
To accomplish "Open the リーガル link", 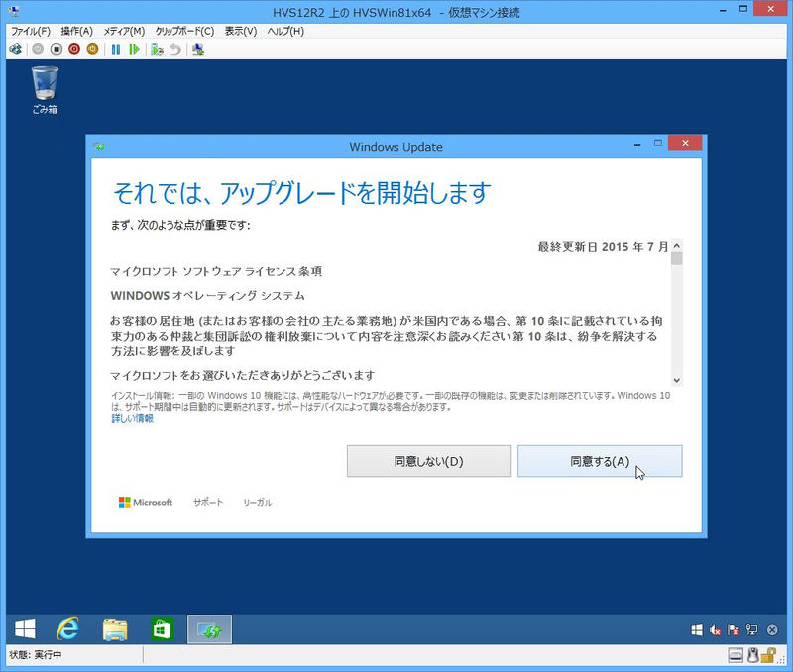I will point(258,503).
